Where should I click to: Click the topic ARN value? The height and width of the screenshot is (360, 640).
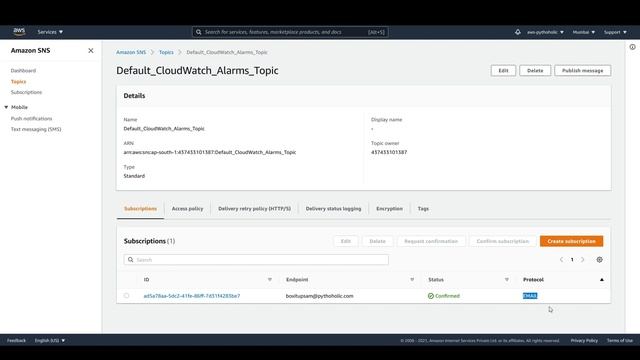[210, 152]
